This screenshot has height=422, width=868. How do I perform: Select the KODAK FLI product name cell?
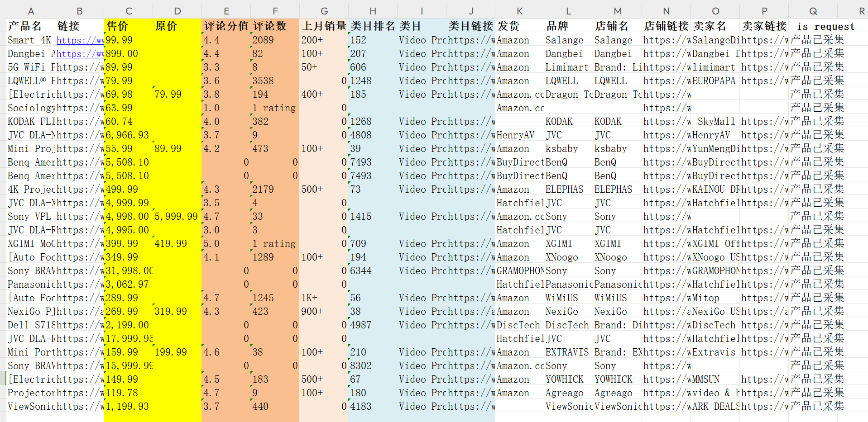click(x=30, y=121)
